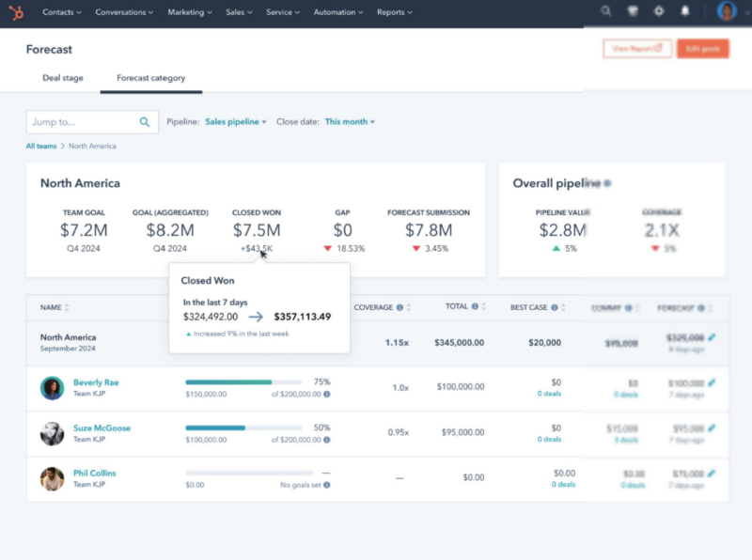Edit Phil Collins forecast pencil icon
Viewport: 752px width, 560px height.
pyautogui.click(x=712, y=474)
